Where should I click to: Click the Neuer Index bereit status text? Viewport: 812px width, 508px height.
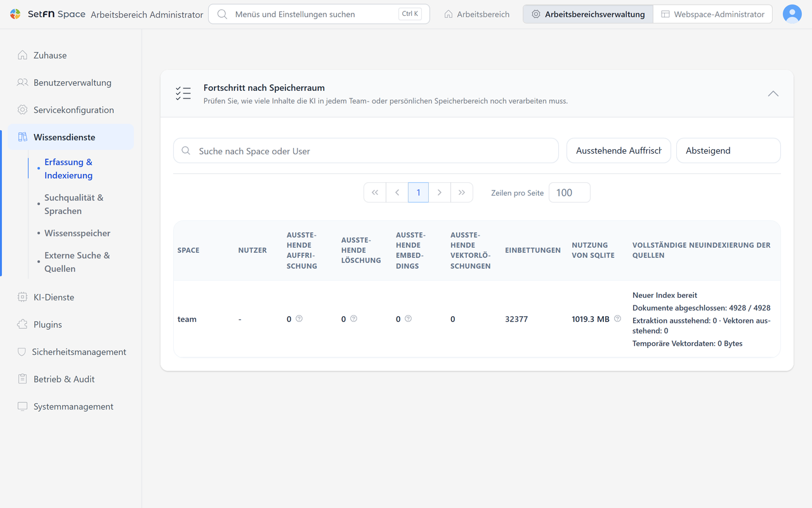[665, 295]
